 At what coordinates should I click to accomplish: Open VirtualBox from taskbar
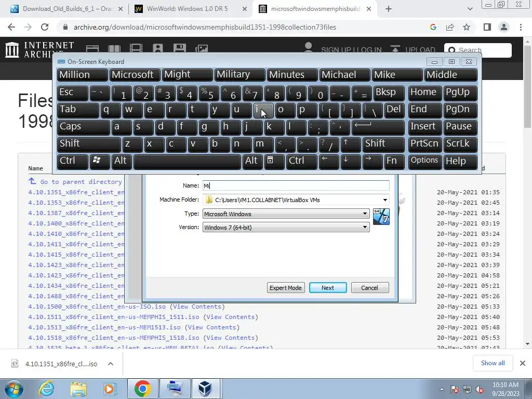coord(206,389)
